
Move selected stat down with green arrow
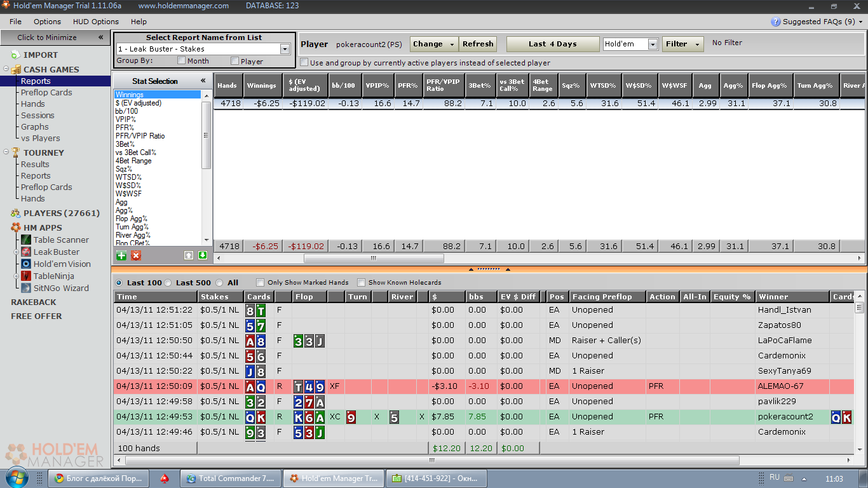coord(203,255)
